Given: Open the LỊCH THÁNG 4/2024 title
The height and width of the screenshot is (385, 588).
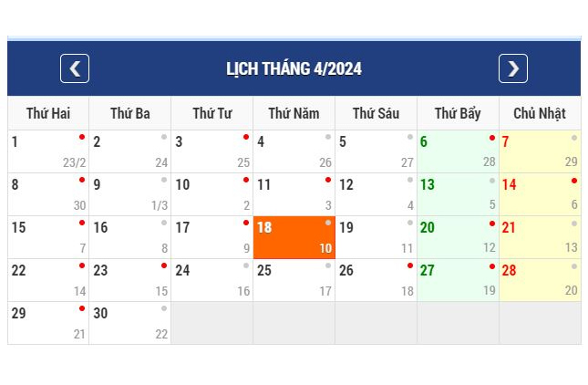Looking at the screenshot, I should point(294,68).
